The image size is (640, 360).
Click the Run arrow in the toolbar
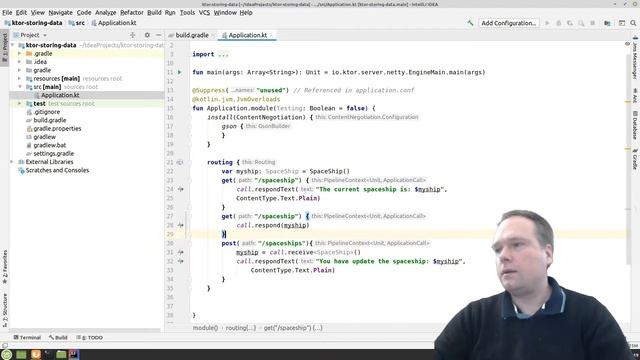click(x=547, y=23)
